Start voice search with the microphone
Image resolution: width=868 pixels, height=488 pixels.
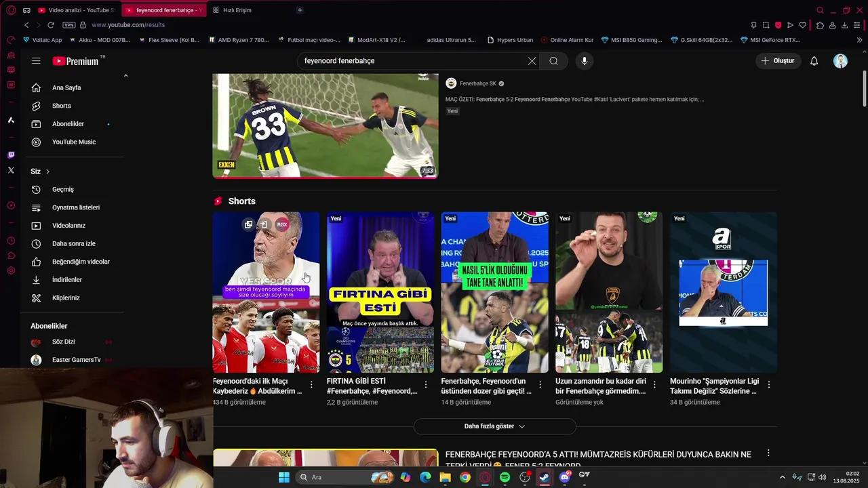(585, 61)
